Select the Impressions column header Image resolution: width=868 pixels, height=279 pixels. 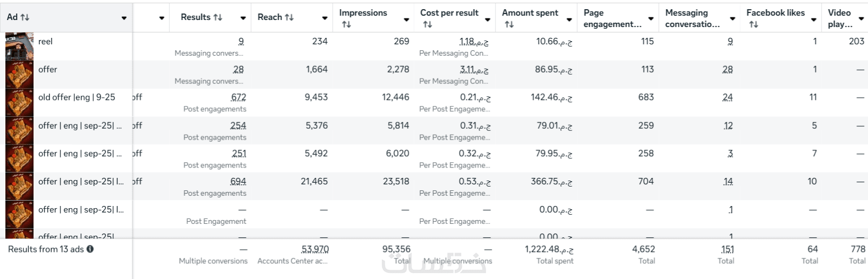click(363, 12)
